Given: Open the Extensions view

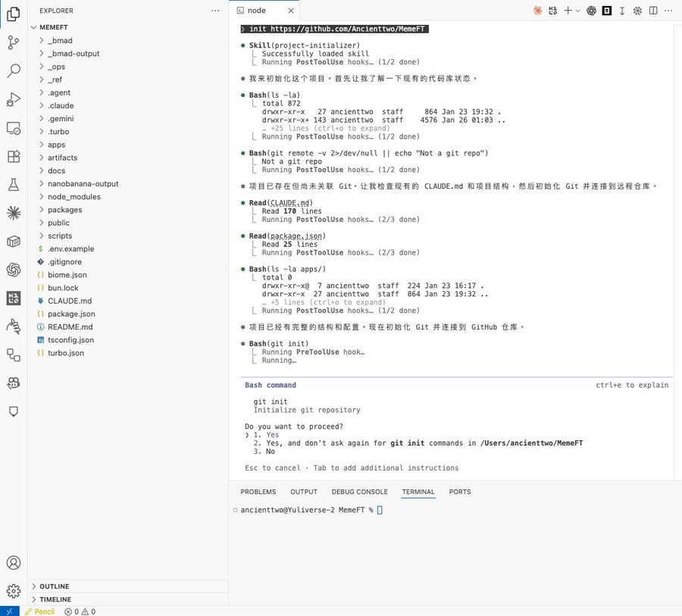Looking at the screenshot, I should point(14,156).
